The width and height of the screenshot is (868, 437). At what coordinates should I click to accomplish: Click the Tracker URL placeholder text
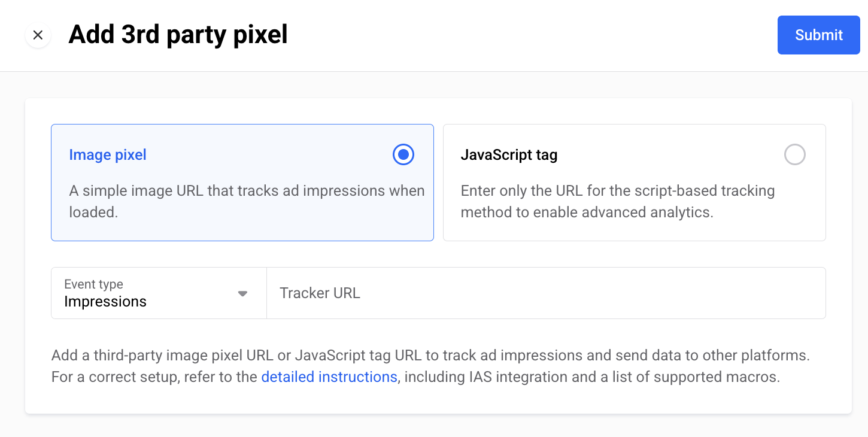tap(320, 293)
